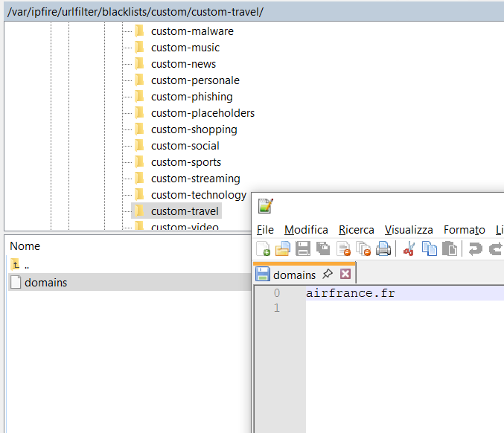
Task: Click the Copy toolbar icon
Action: [x=430, y=249]
